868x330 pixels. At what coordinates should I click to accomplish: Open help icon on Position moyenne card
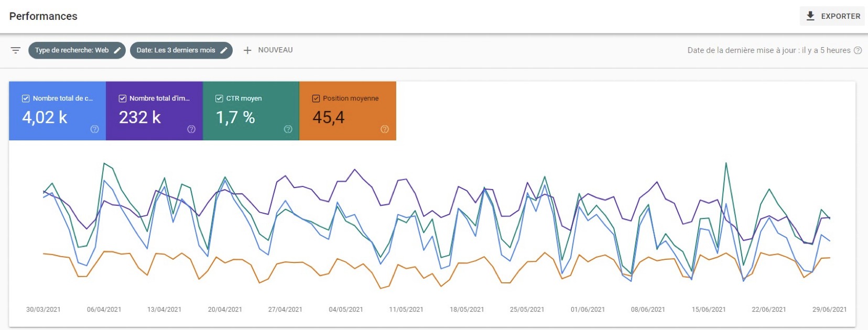385,129
